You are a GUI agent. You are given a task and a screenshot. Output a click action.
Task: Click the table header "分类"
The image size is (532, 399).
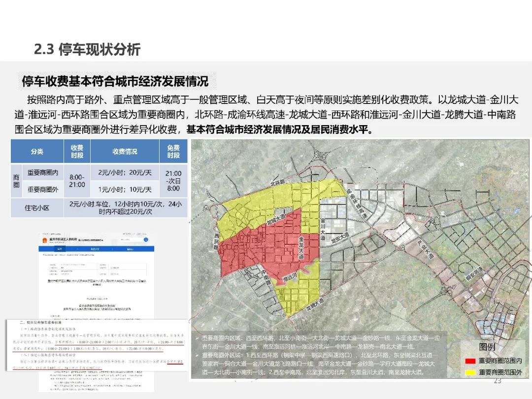37,151
